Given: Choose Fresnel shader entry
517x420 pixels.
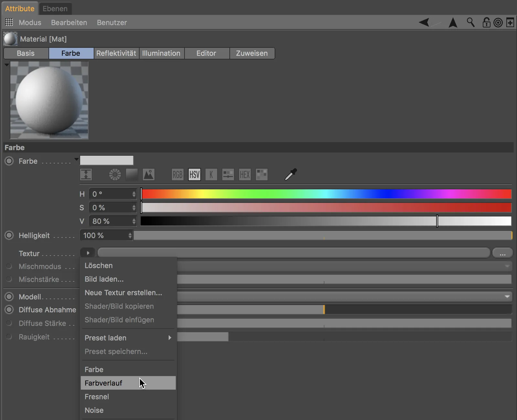Looking at the screenshot, I should (x=128, y=397).
